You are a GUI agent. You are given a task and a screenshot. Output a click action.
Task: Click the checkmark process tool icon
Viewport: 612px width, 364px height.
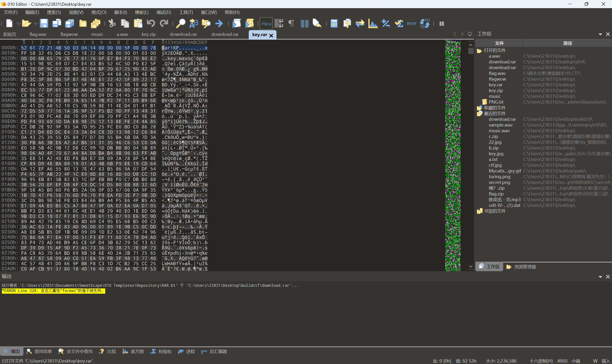399,23
